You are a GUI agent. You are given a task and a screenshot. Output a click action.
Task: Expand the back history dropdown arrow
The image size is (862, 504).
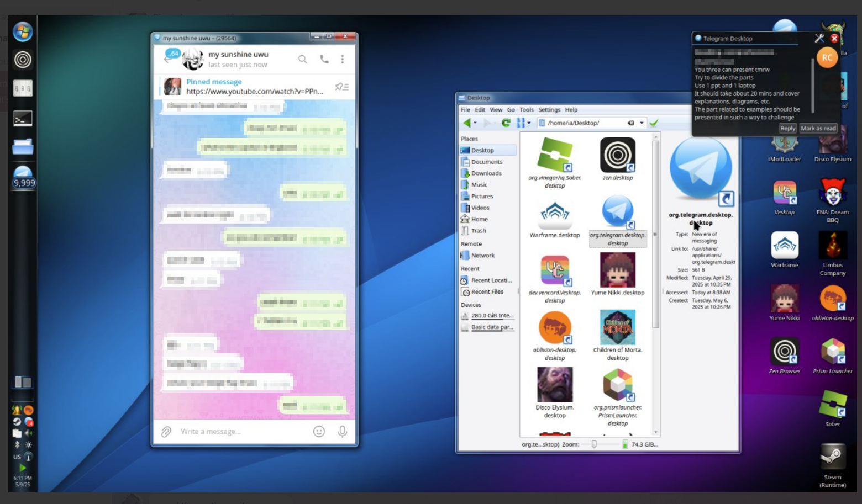click(475, 123)
